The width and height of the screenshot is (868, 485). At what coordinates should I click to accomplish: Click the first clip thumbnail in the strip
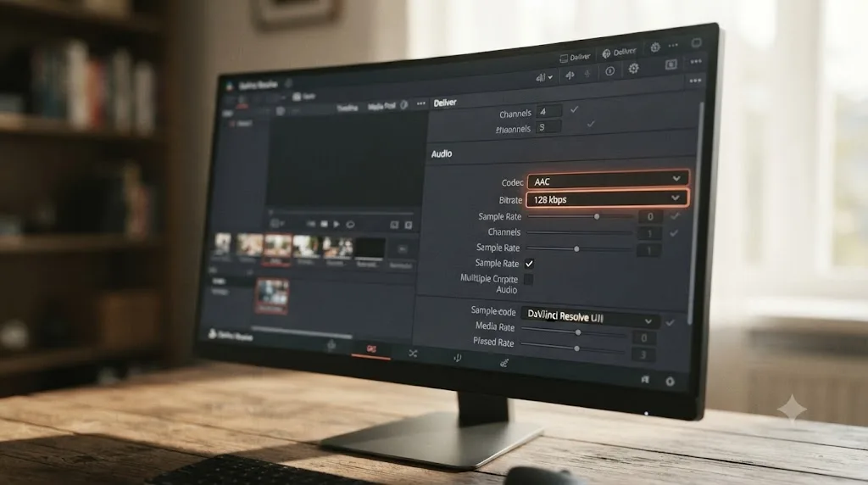(223, 244)
